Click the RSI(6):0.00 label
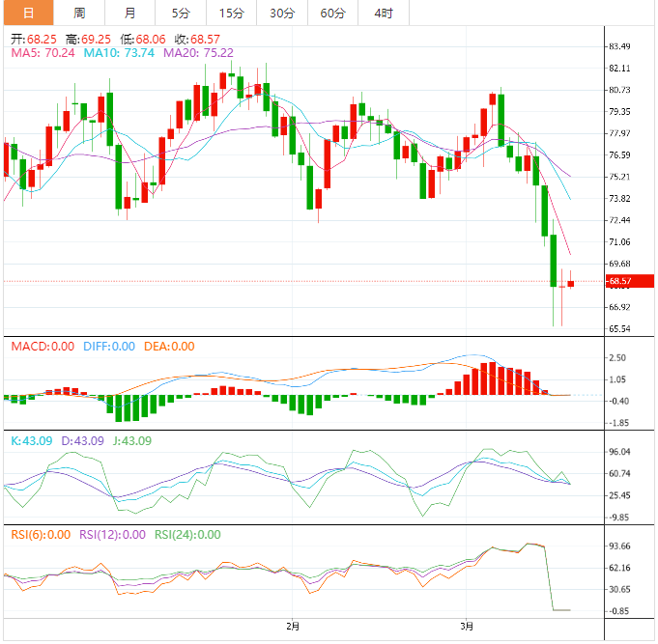The image size is (658, 644). pos(41,535)
